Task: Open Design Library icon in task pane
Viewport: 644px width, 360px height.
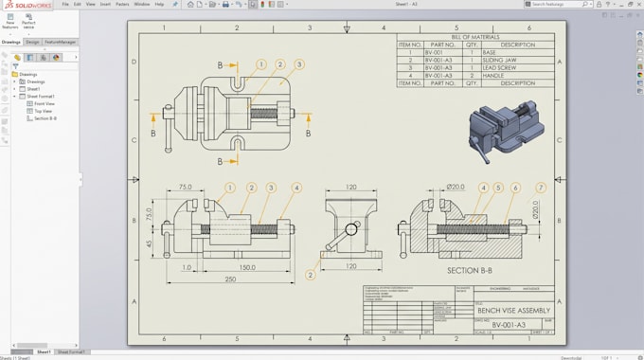Action: 640,43
